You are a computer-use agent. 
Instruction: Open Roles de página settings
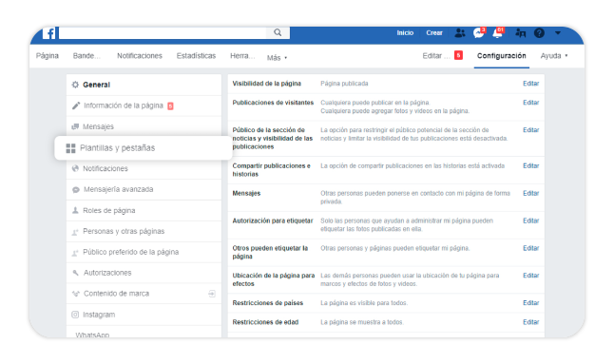coord(144,210)
